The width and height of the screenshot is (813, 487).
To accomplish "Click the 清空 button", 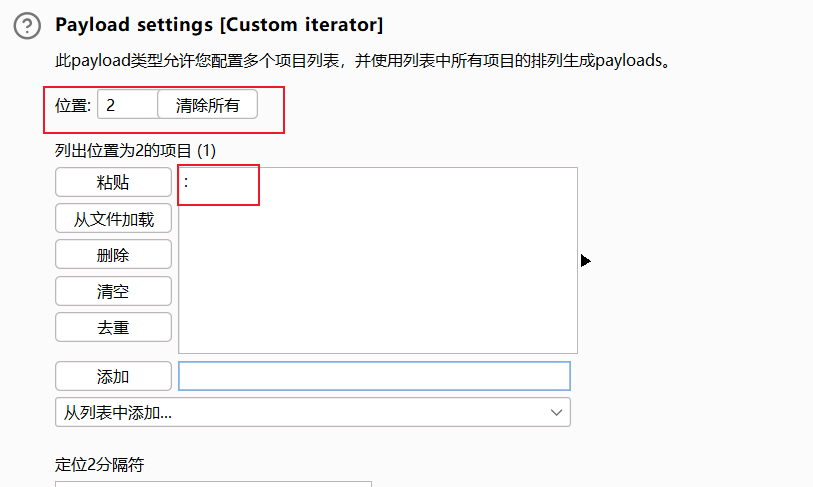I will point(113,291).
